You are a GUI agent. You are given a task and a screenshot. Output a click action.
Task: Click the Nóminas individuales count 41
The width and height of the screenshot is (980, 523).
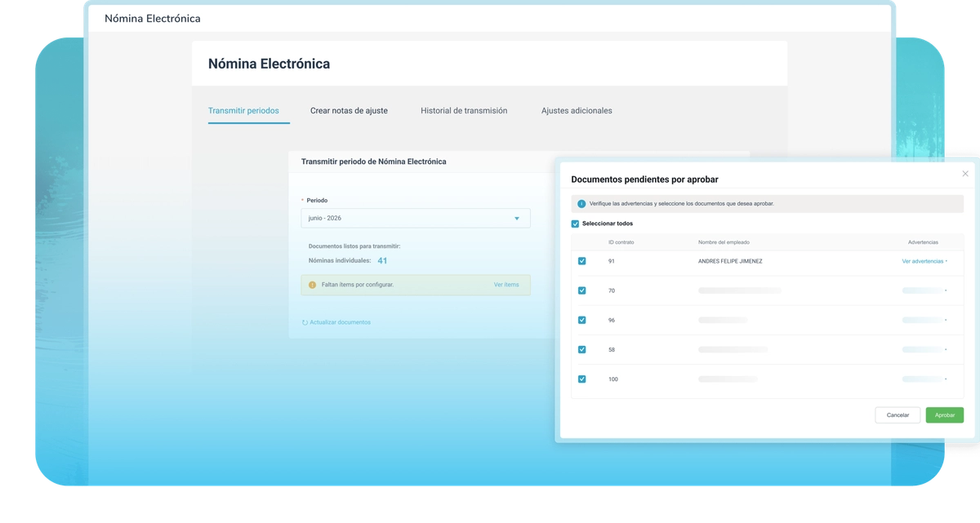point(382,261)
